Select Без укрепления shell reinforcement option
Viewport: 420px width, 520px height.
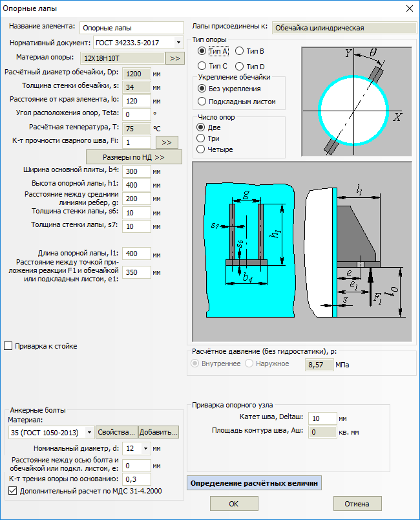(202, 89)
